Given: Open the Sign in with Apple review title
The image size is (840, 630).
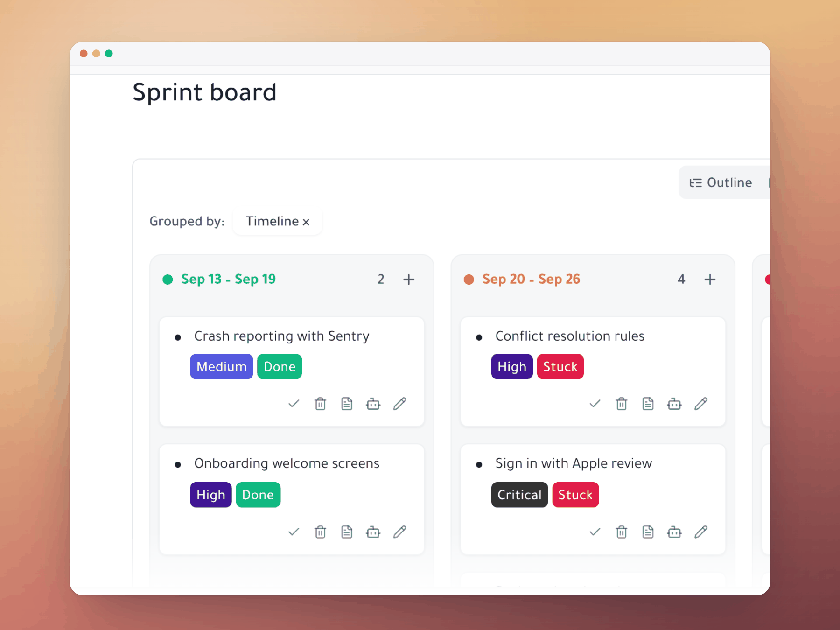Looking at the screenshot, I should coord(574,463).
